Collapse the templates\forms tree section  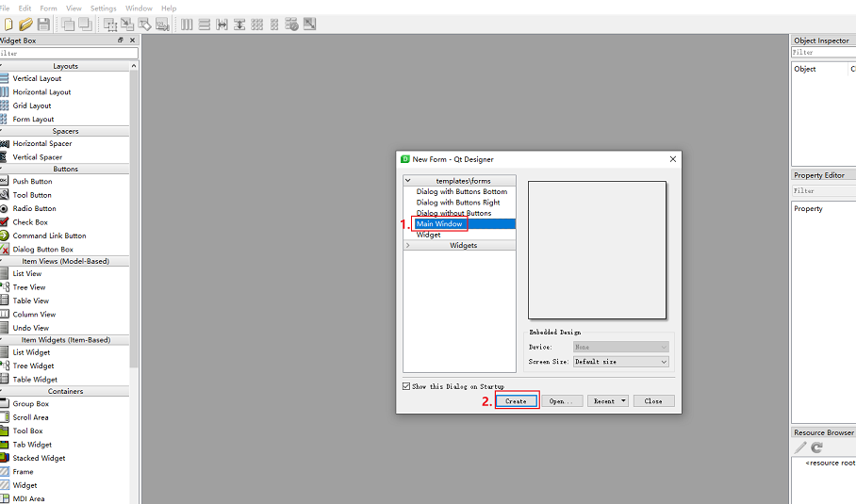pos(408,181)
